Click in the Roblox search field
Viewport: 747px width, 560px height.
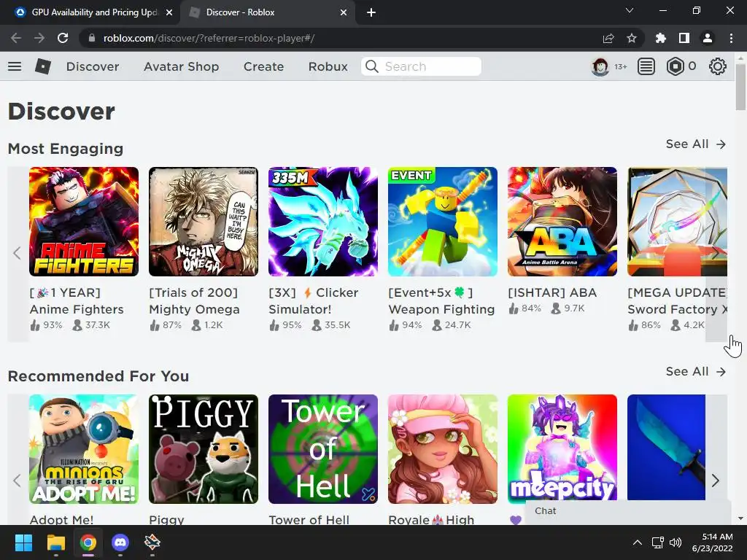421,66
